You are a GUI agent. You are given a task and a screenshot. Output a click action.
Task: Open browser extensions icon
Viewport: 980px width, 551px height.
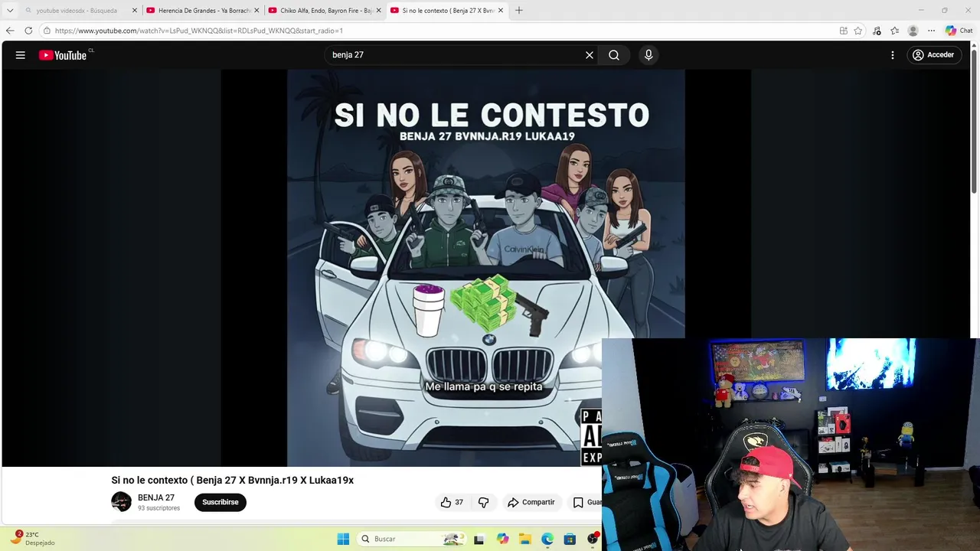(x=877, y=31)
